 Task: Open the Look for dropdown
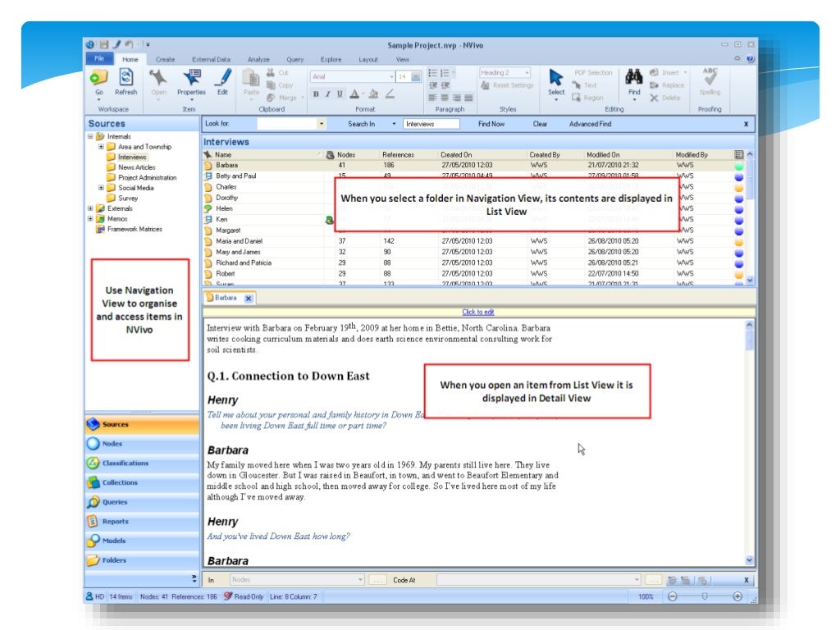click(x=322, y=124)
